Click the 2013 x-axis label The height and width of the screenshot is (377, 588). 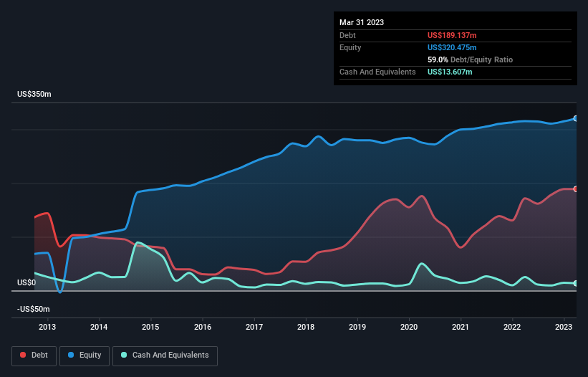click(x=47, y=328)
